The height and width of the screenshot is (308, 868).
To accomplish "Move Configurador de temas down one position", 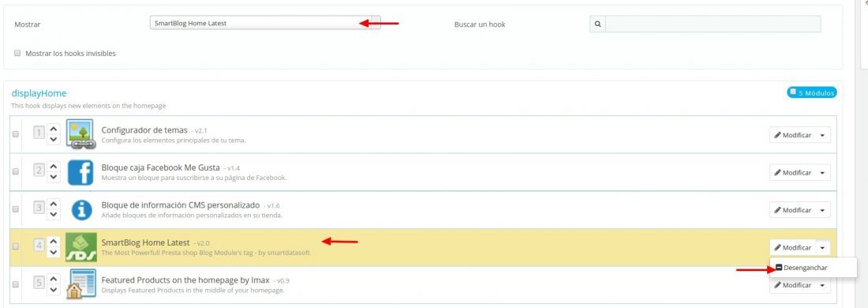I will (53, 139).
